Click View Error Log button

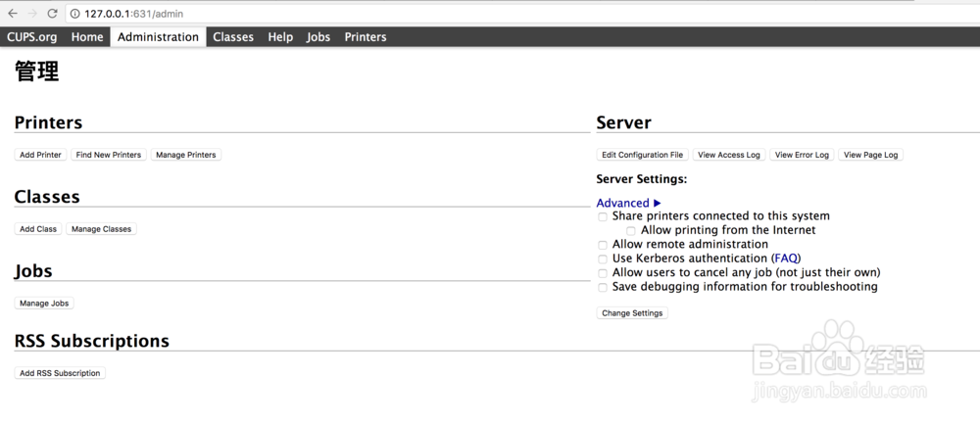pos(802,155)
